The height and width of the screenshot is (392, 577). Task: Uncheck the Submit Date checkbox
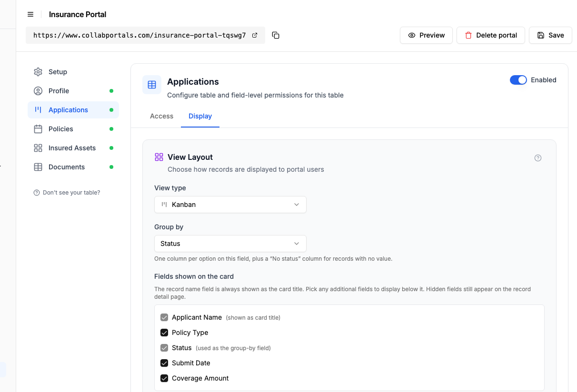(164, 363)
